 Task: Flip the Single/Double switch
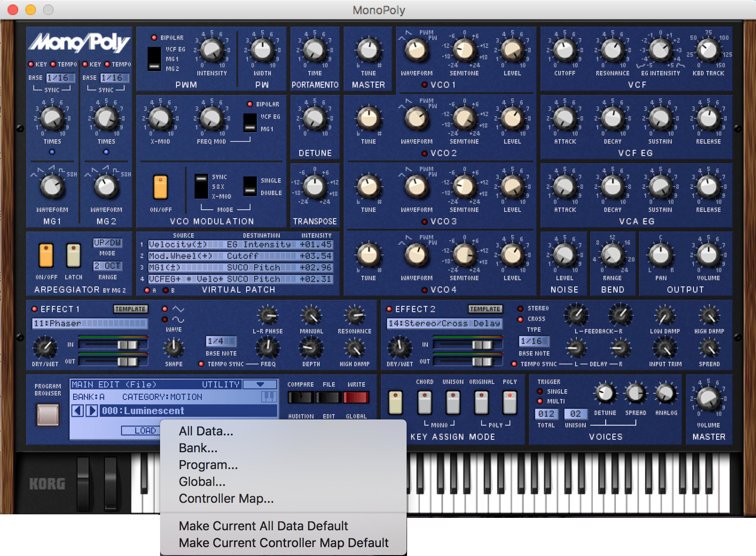(x=250, y=186)
